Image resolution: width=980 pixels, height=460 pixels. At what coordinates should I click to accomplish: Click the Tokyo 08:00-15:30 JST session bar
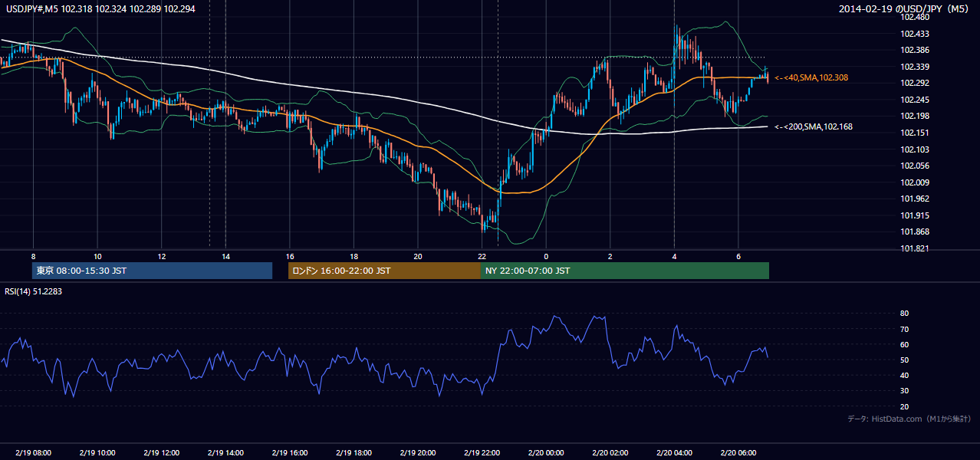click(x=153, y=271)
